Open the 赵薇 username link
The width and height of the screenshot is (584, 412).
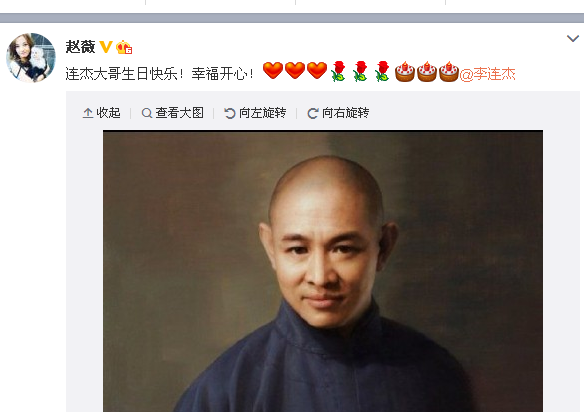coord(80,47)
